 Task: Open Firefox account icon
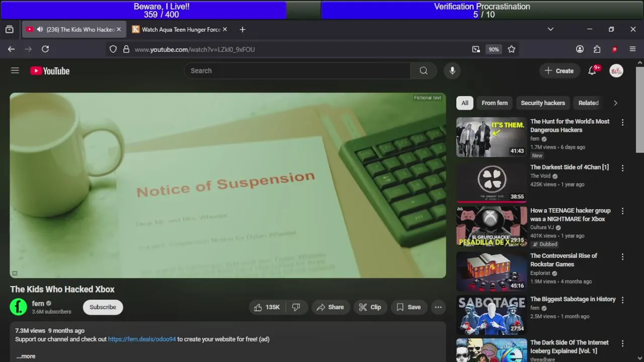click(580, 49)
